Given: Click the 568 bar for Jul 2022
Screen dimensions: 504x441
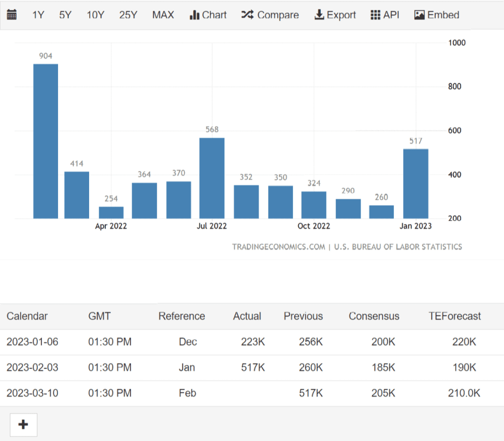Looking at the screenshot, I should (x=212, y=178).
